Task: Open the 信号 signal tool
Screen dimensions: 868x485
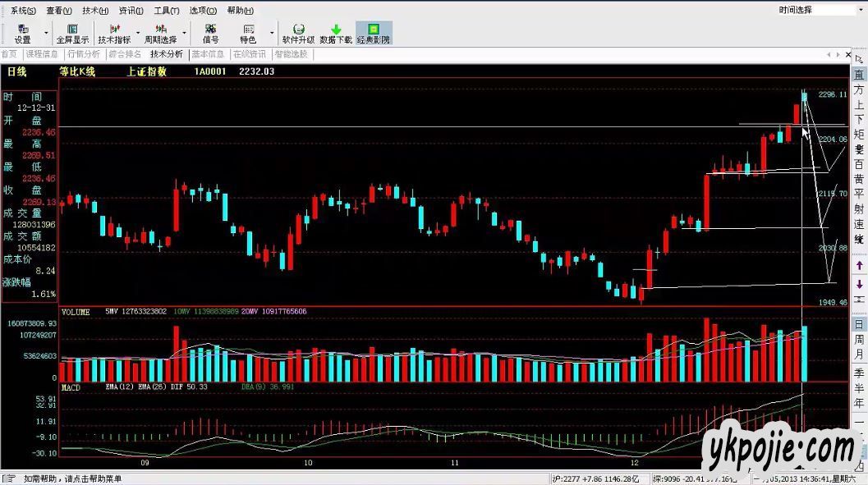Action: [x=210, y=34]
